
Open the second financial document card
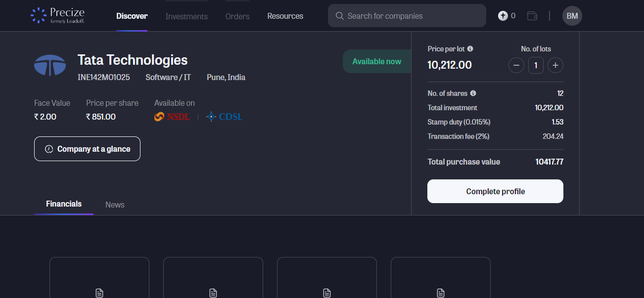[213, 278]
